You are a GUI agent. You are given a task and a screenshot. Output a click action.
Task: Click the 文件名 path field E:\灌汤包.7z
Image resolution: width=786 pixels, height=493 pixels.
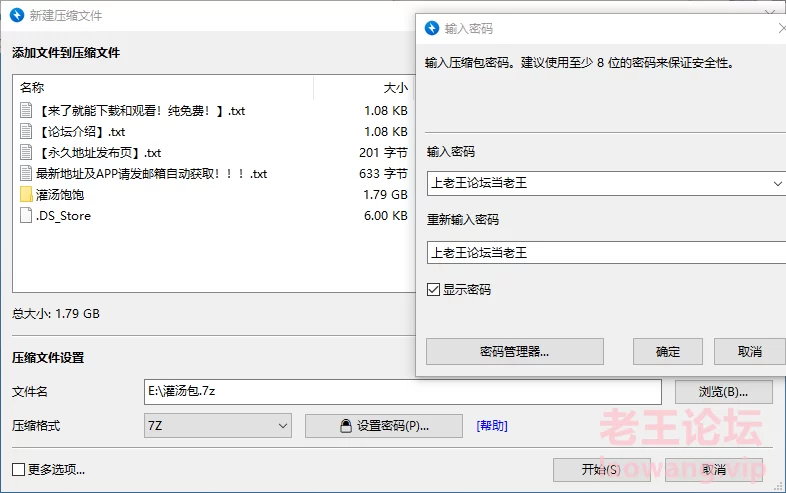403,392
